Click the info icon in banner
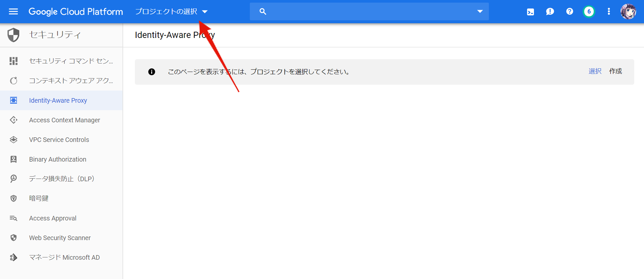Image resolution: width=644 pixels, height=279 pixels. (152, 72)
